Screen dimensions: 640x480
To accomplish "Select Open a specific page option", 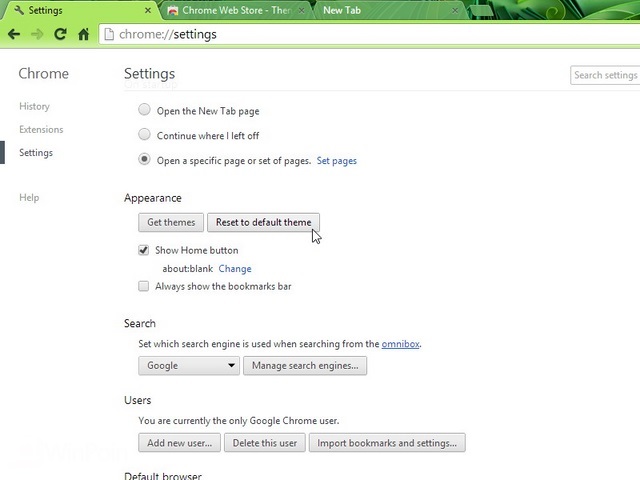I will tap(144, 159).
